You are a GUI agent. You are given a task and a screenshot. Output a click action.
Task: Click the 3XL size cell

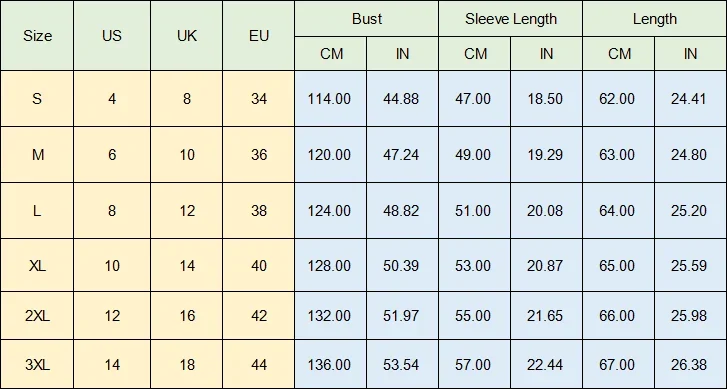click(x=37, y=364)
